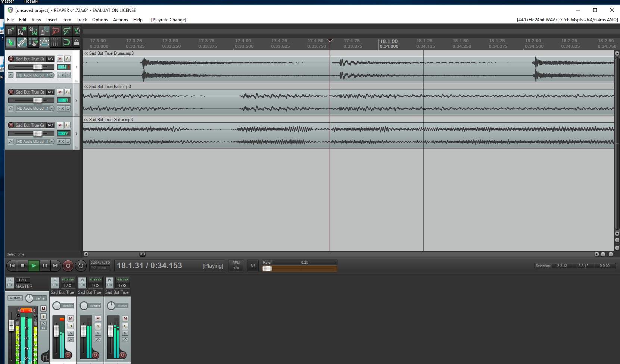Viewport: 620px width, 364px height.
Task: Click the green Play button
Action: click(x=34, y=266)
